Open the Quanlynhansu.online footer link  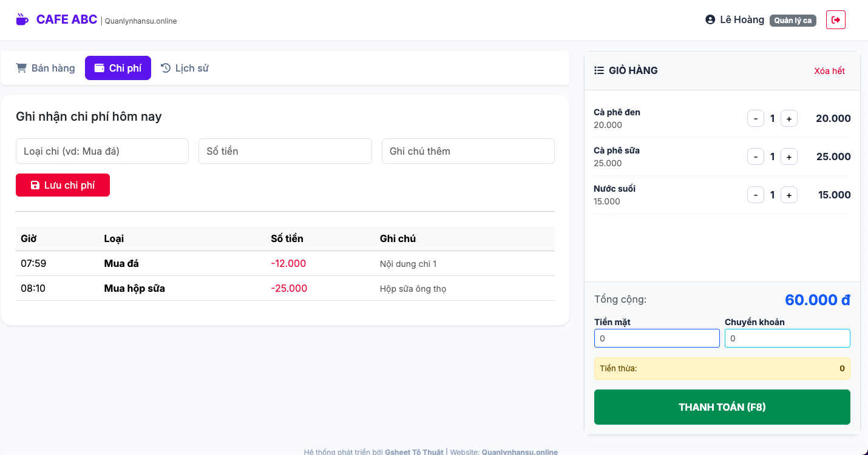pos(520,451)
